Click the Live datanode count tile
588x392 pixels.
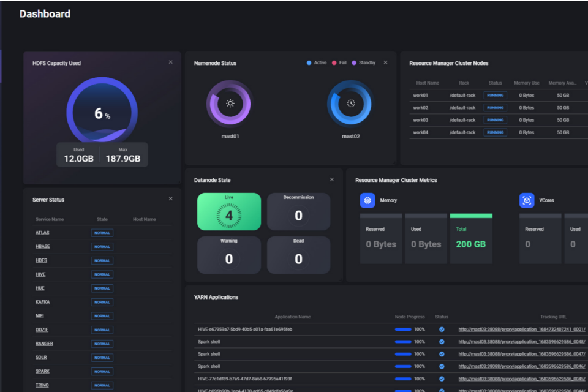(x=229, y=212)
